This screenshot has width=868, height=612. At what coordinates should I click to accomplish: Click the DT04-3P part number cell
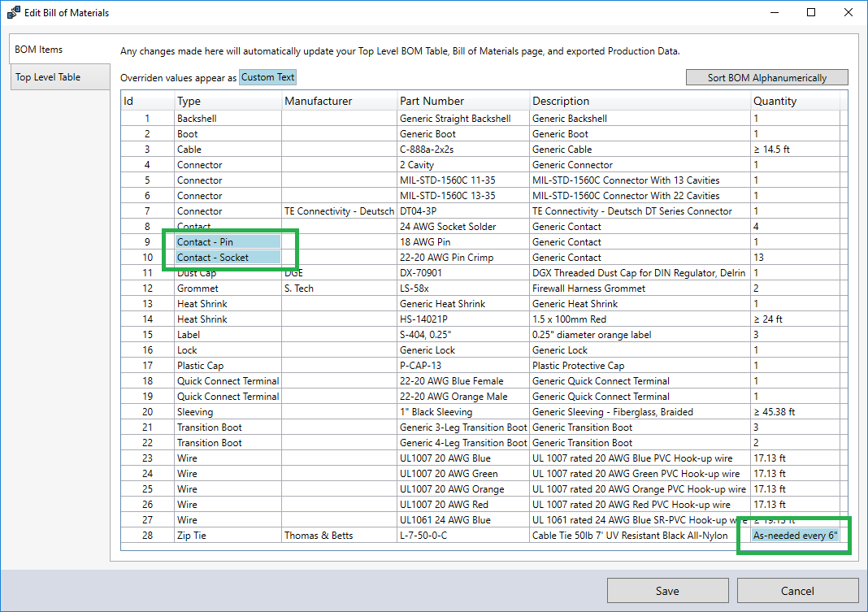pos(463,211)
